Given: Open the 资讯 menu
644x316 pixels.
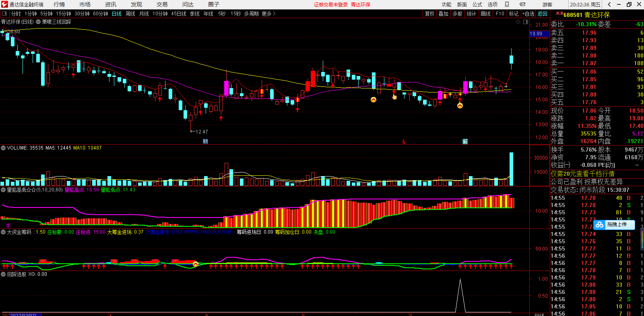Looking at the screenshot, I should pos(111,4).
